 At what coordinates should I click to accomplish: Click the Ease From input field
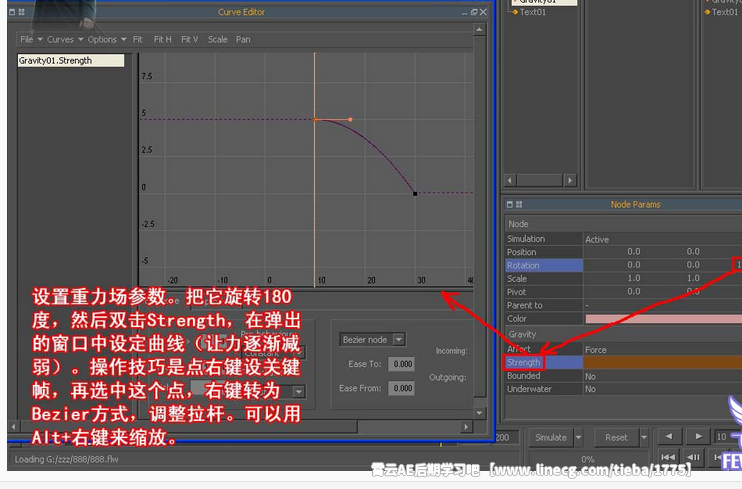point(402,388)
